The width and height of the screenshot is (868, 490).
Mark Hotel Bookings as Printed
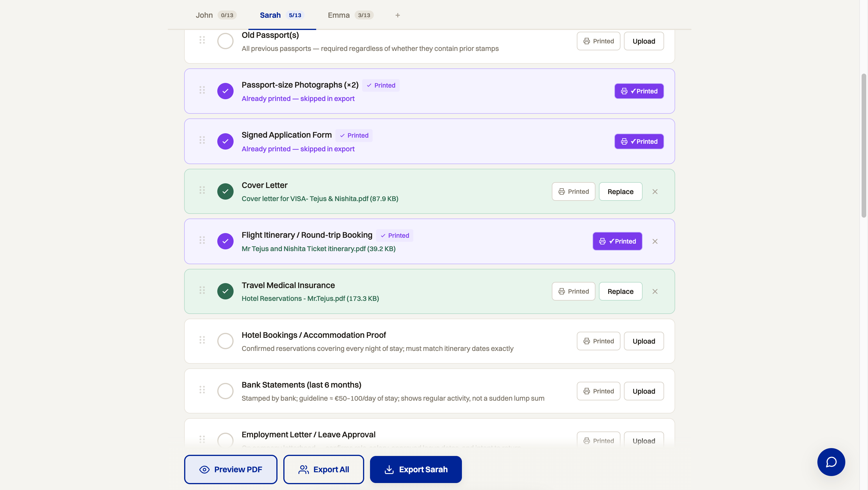click(x=598, y=341)
